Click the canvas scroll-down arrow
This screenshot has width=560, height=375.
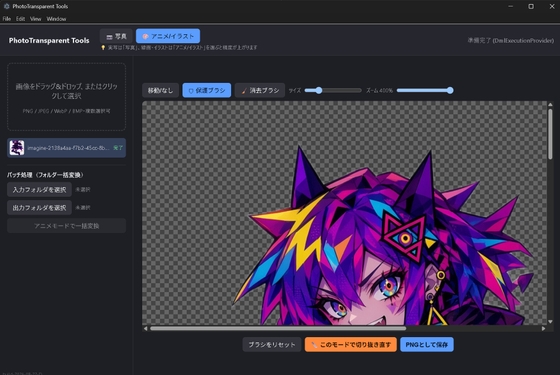point(550,322)
